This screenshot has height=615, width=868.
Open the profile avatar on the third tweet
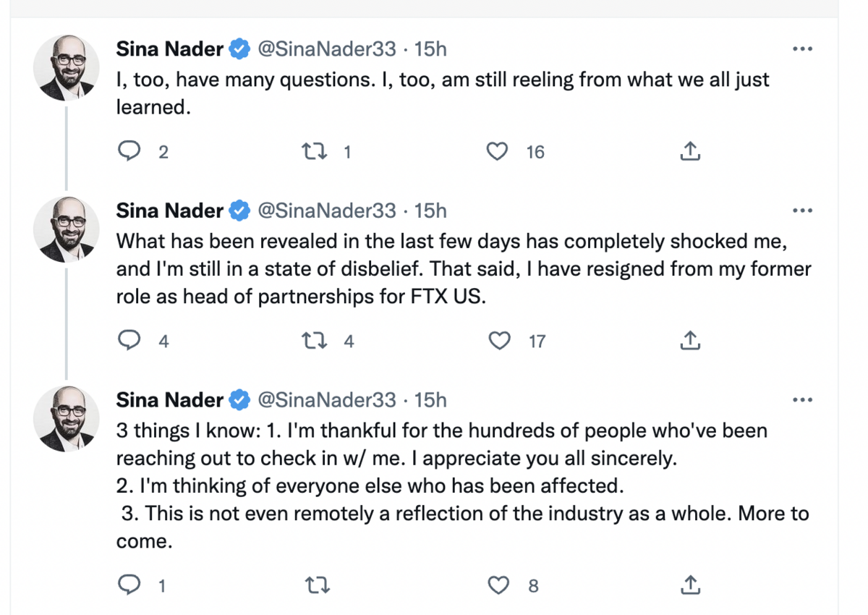67,419
